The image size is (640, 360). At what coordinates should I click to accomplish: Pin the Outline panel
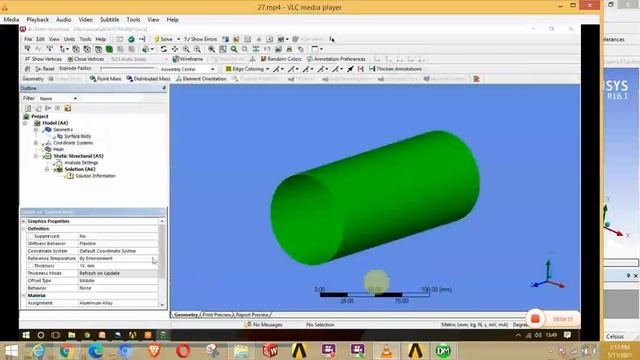(164, 88)
